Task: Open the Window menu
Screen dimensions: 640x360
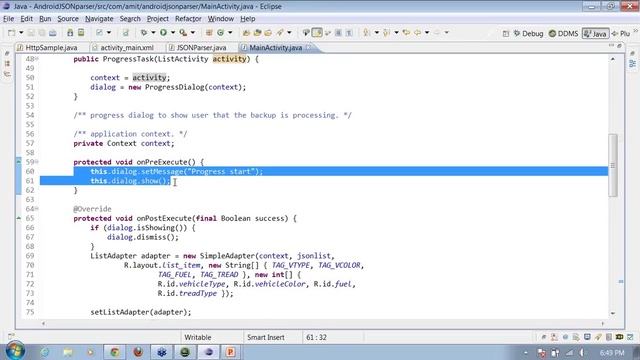Action: tap(221, 19)
